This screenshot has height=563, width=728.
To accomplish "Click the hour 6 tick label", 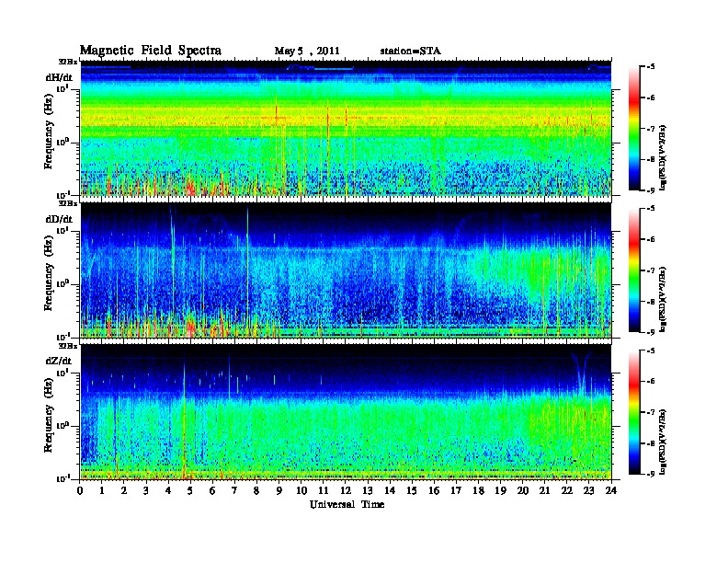I will (x=212, y=491).
